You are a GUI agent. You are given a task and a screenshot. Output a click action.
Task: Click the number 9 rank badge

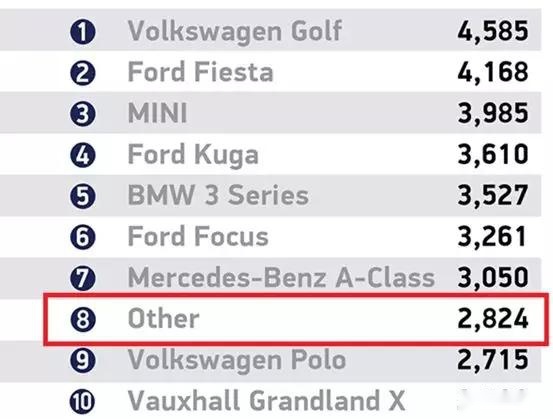(83, 360)
